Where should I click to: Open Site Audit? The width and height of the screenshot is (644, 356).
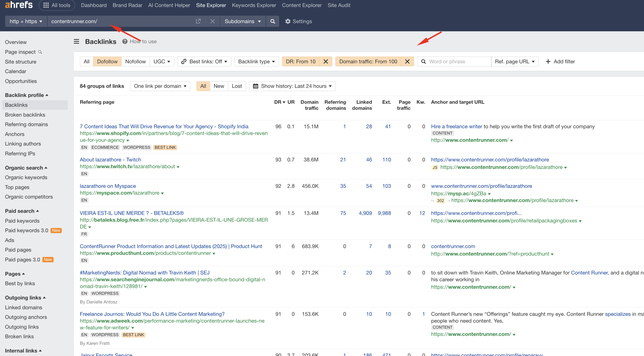(339, 5)
